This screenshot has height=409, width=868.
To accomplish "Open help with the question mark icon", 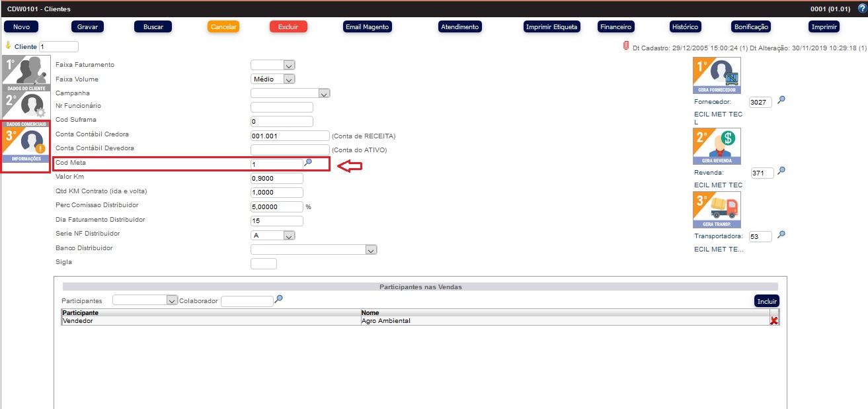I will coord(861,7).
